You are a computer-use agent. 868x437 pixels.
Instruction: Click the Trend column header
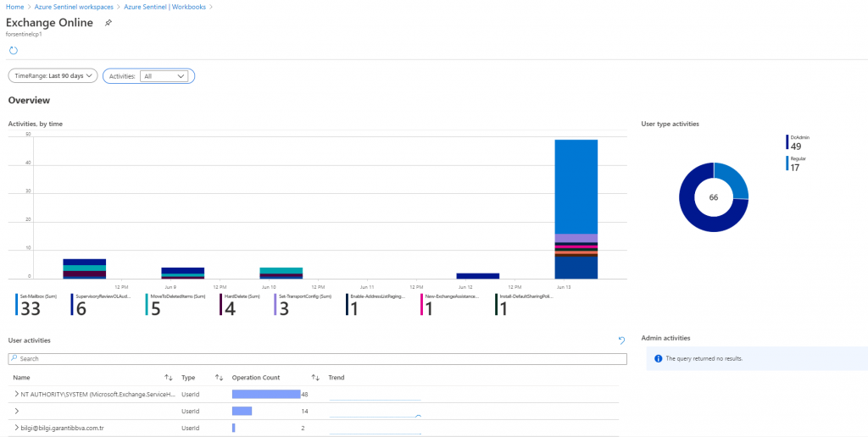336,377
